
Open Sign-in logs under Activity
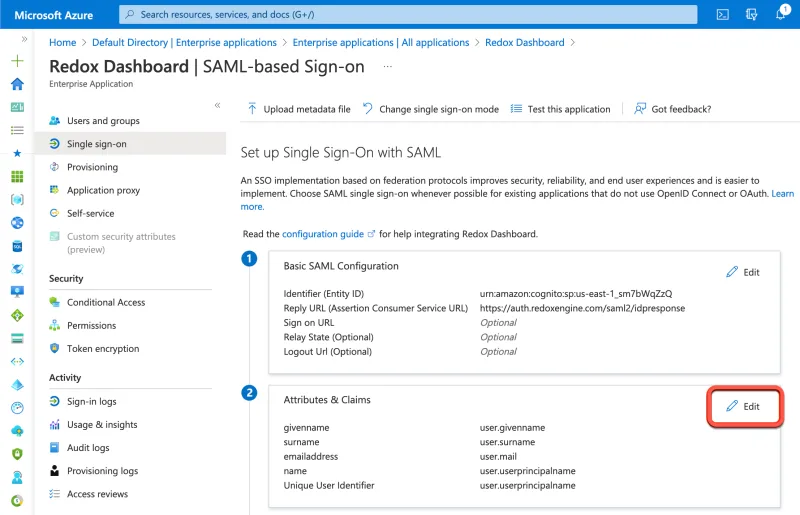tap(91, 401)
